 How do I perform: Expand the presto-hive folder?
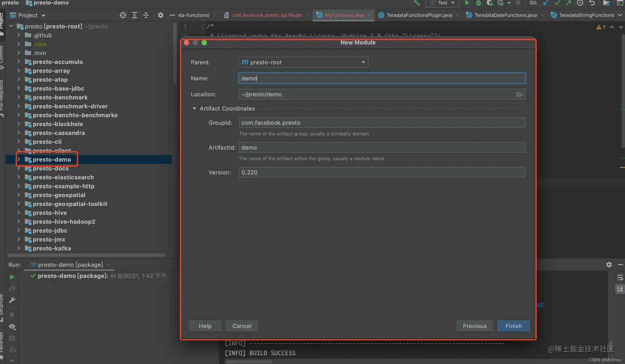(19, 213)
